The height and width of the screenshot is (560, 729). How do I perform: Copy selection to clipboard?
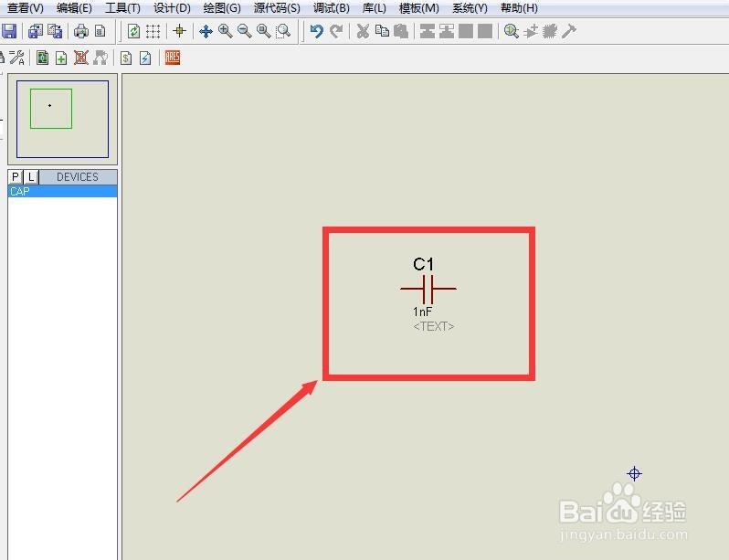pyautogui.click(x=382, y=32)
